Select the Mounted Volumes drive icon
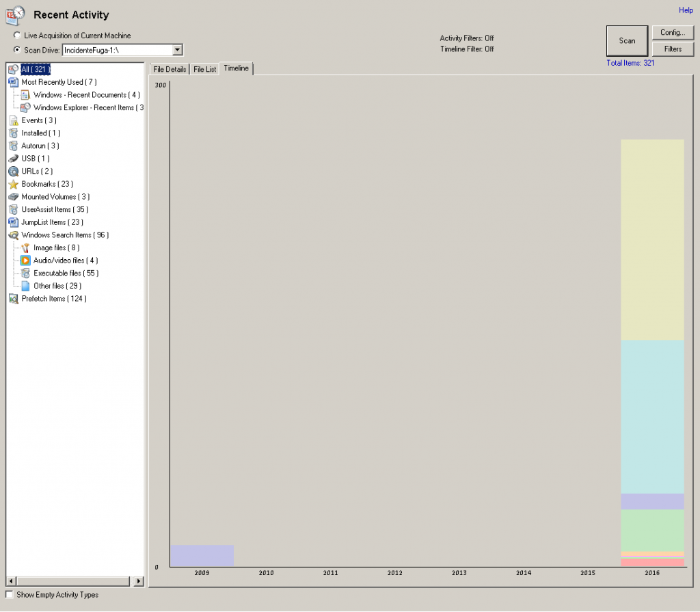This screenshot has width=700, height=612. click(x=13, y=197)
